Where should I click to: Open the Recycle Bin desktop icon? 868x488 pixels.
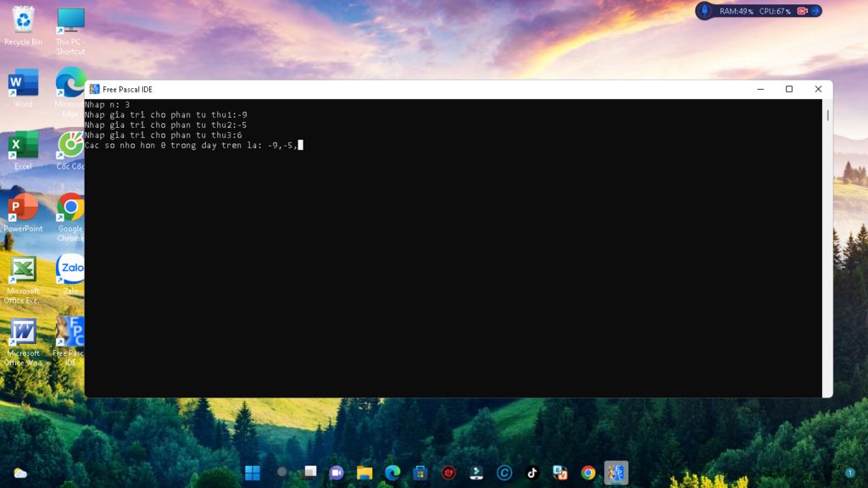pyautogui.click(x=23, y=26)
